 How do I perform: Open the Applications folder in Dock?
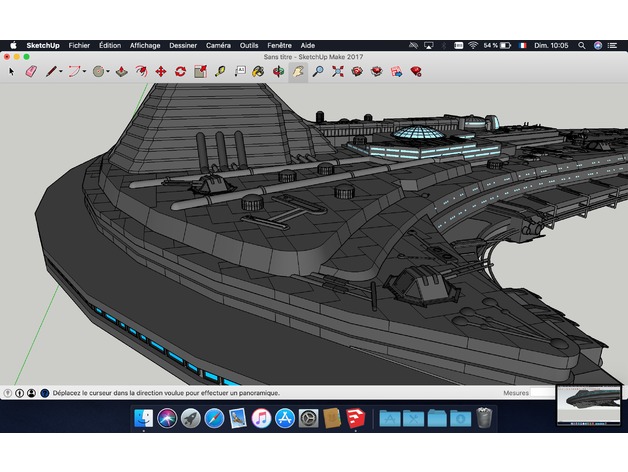pyautogui.click(x=390, y=418)
